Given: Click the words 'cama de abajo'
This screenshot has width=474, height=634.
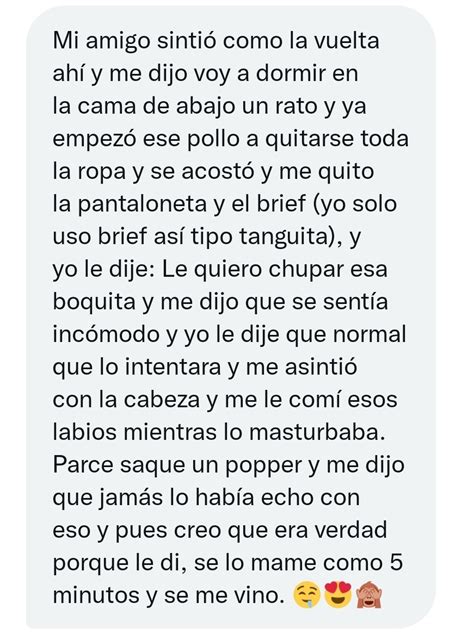Looking at the screenshot, I should coord(155,107).
